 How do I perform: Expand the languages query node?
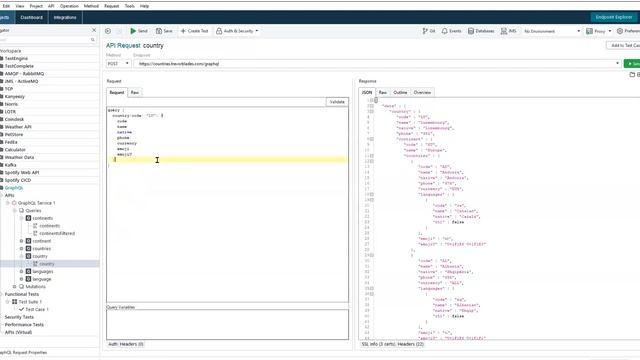tap(22, 271)
